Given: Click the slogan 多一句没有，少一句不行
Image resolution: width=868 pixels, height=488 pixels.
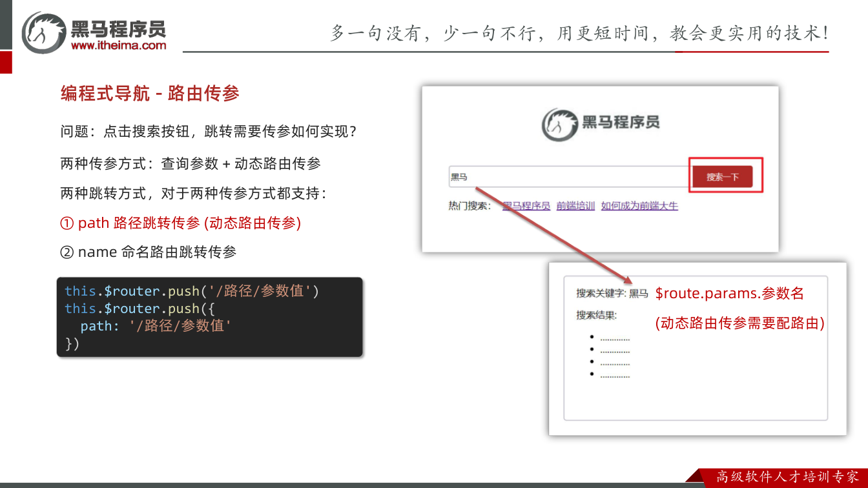Looking at the screenshot, I should pos(580,33).
